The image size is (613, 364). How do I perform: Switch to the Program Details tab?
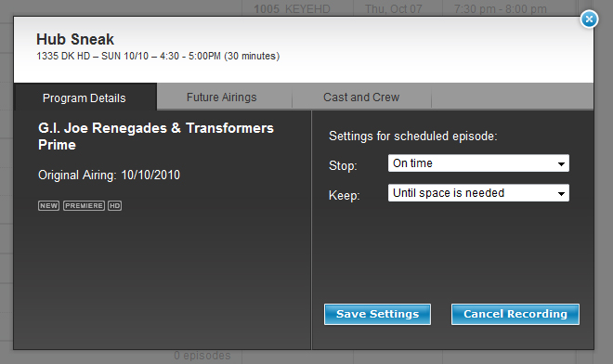[85, 97]
